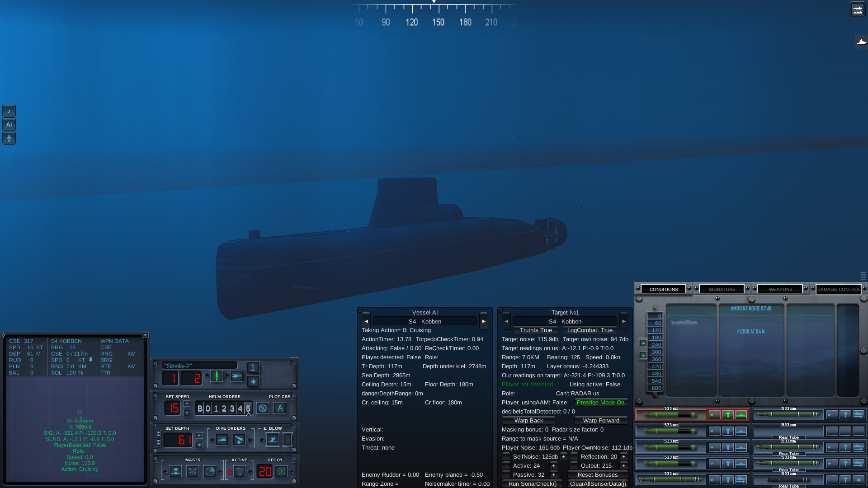This screenshot has width=868, height=488.
Task: Cycle Target №1 selection backwards
Action: (x=506, y=321)
